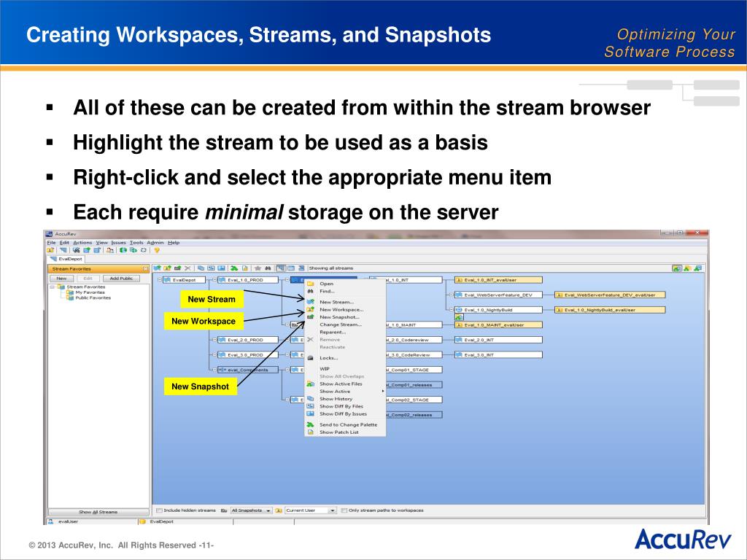The height and width of the screenshot is (560, 747).
Task: Choose New Workspace... from context menu
Action: [x=341, y=309]
